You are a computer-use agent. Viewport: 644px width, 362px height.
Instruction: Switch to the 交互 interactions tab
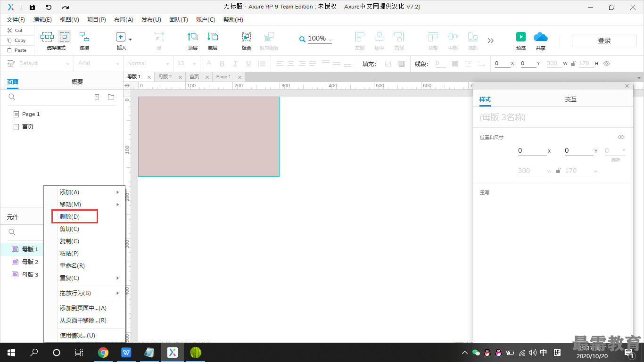570,99
